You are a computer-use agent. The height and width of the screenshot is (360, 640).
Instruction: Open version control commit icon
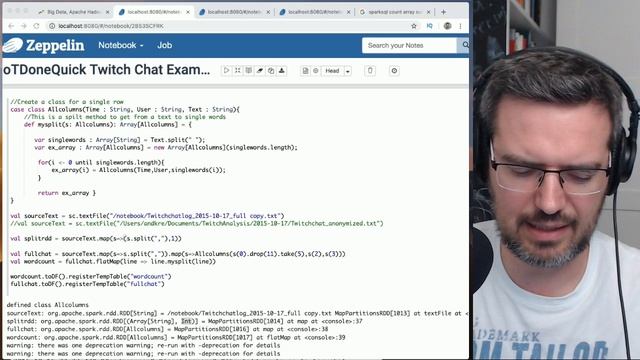coord(305,71)
